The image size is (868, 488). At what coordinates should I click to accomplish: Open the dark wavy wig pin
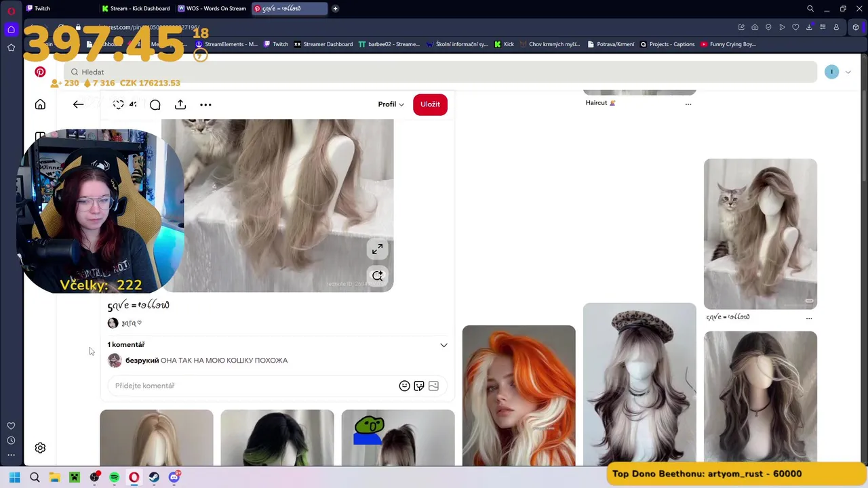(760, 398)
